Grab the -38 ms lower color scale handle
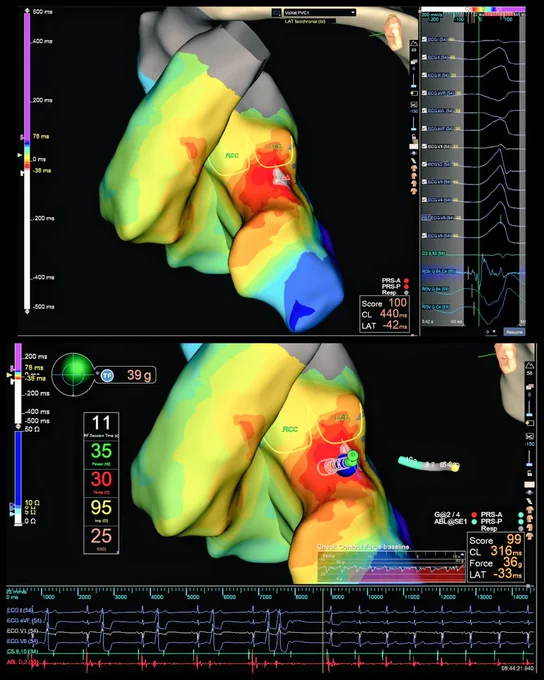Image resolution: width=544 pixels, height=680 pixels. (x=22, y=173)
